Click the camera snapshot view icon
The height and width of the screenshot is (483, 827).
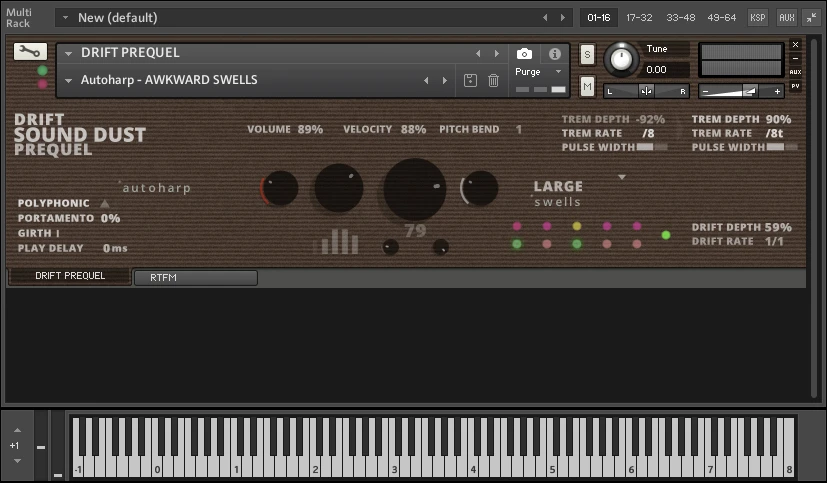click(x=524, y=54)
